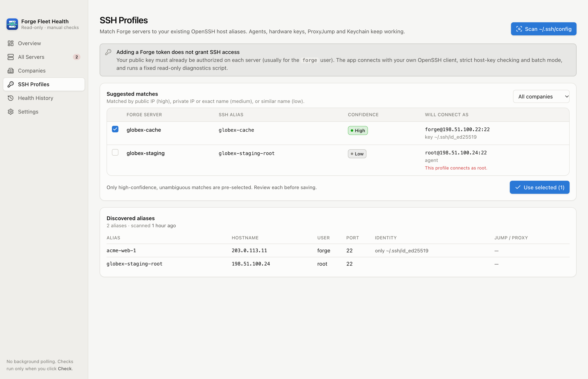Click identity 'only ~/.ssh/id_ed25519'
The image size is (588, 379).
pos(402,251)
